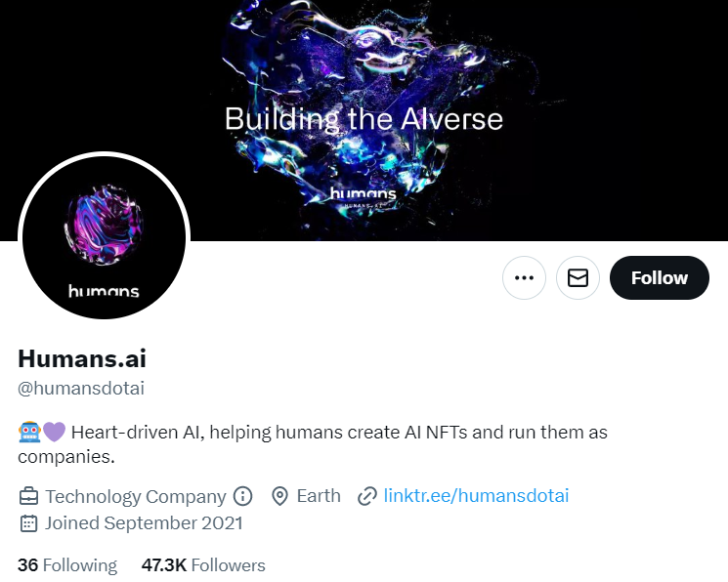Click the chain link icon
Viewport: 728px width, 582px height.
click(366, 496)
